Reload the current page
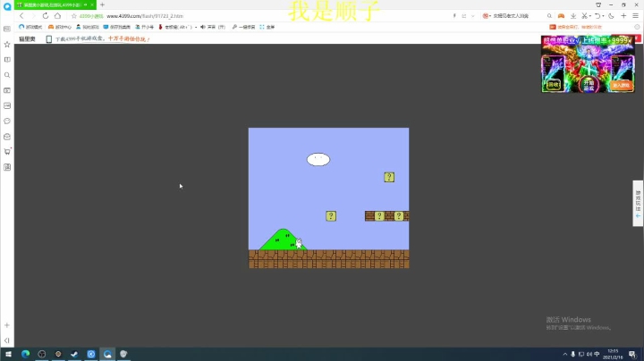The image size is (644, 361). [x=46, y=15]
